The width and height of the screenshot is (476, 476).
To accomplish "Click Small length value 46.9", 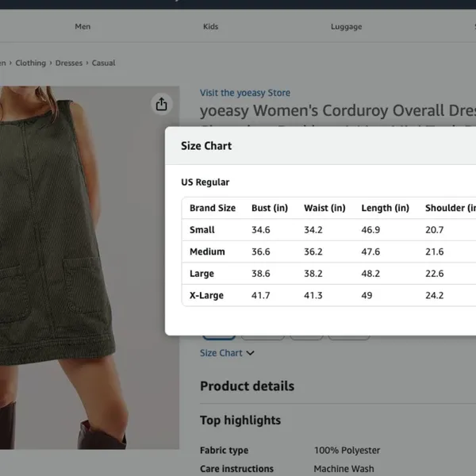I will (370, 230).
